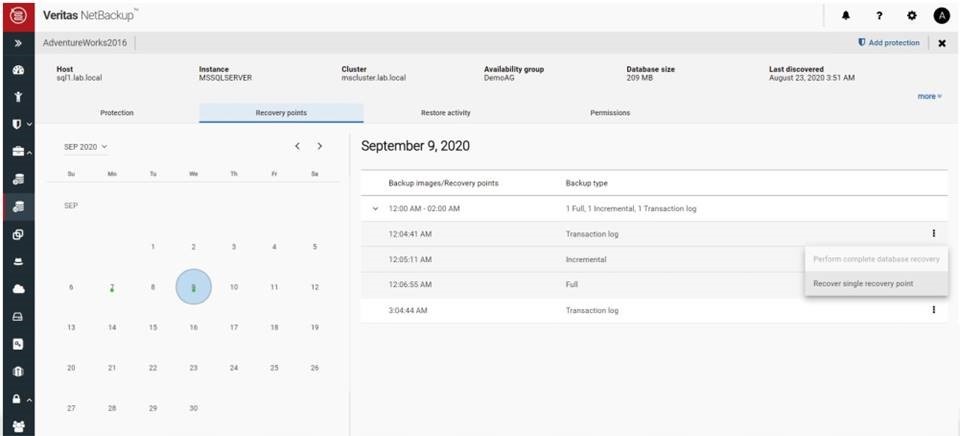Screen dimensions: 960x436
Task: Click Add protection button
Action: (889, 43)
